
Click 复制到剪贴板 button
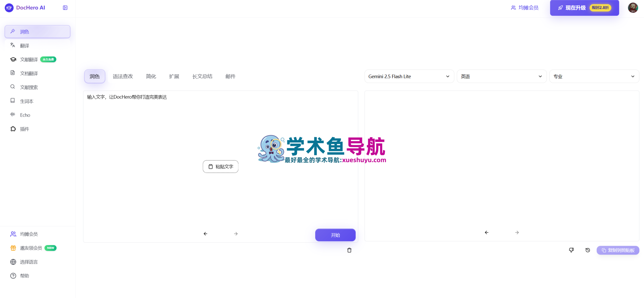[x=618, y=250]
